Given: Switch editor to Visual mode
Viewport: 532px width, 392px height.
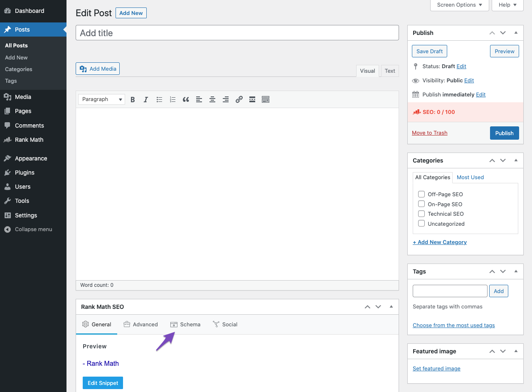Looking at the screenshot, I should (367, 71).
